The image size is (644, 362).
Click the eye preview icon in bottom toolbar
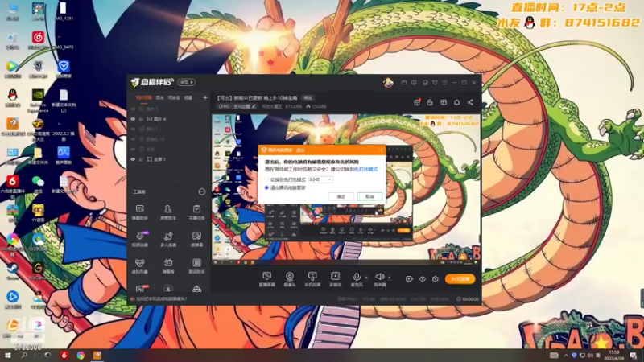(x=422, y=278)
